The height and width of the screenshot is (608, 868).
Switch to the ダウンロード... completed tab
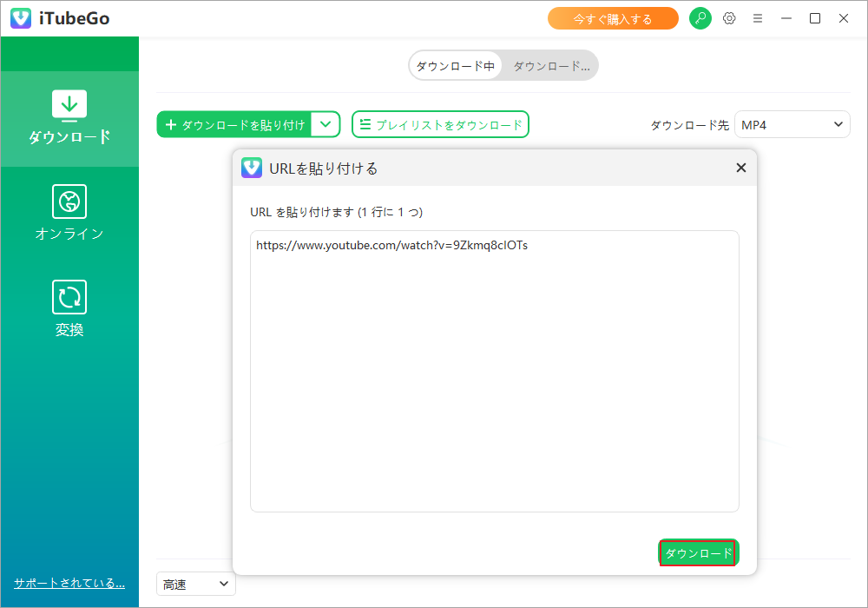pyautogui.click(x=551, y=66)
